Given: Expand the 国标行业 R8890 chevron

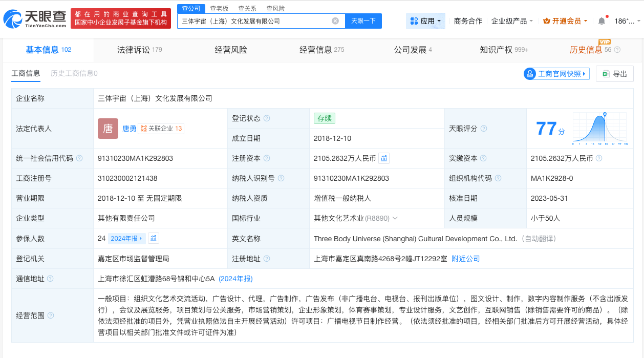Looking at the screenshot, I should pyautogui.click(x=395, y=218).
